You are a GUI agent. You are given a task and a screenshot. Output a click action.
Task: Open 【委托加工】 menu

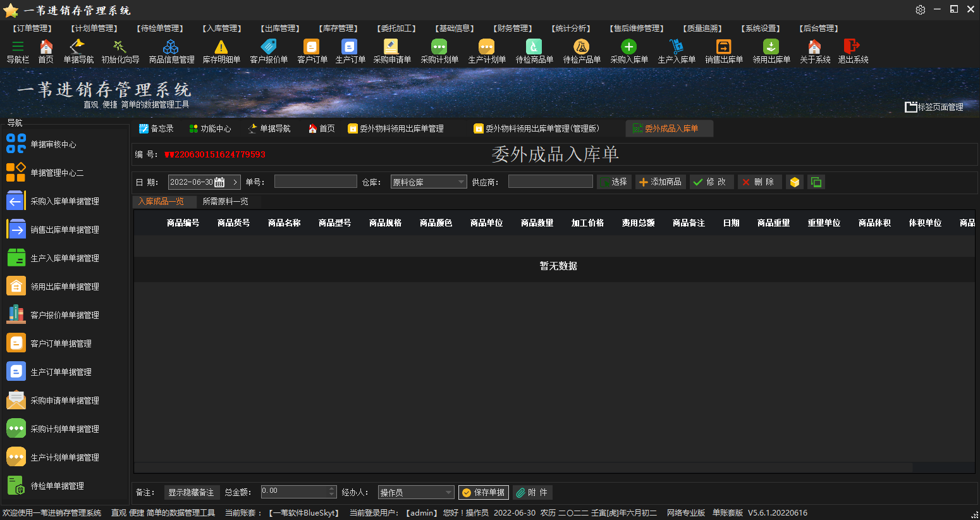(x=396, y=28)
